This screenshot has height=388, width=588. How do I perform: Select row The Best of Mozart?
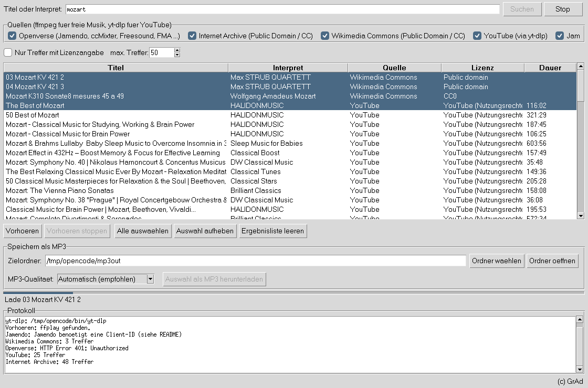point(290,105)
